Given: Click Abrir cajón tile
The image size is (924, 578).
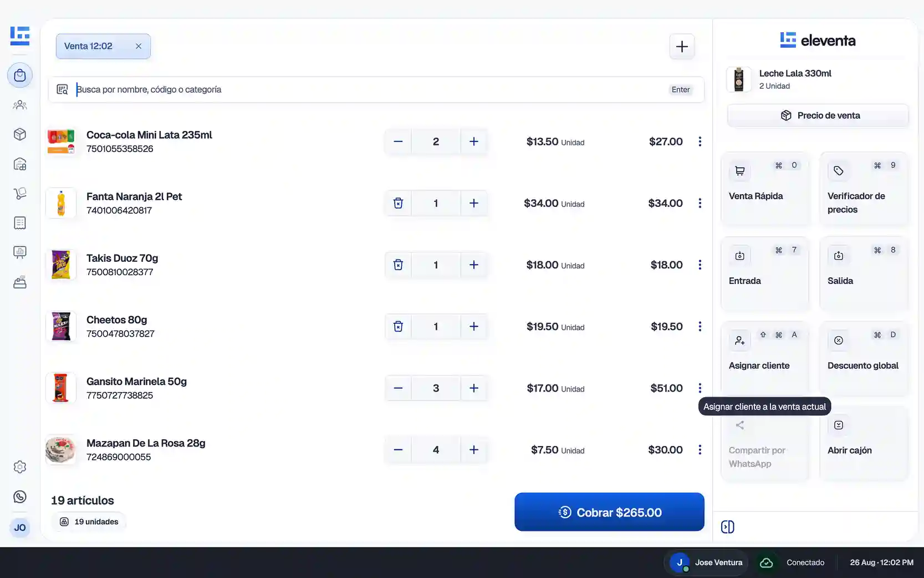Looking at the screenshot, I should click(x=864, y=443).
